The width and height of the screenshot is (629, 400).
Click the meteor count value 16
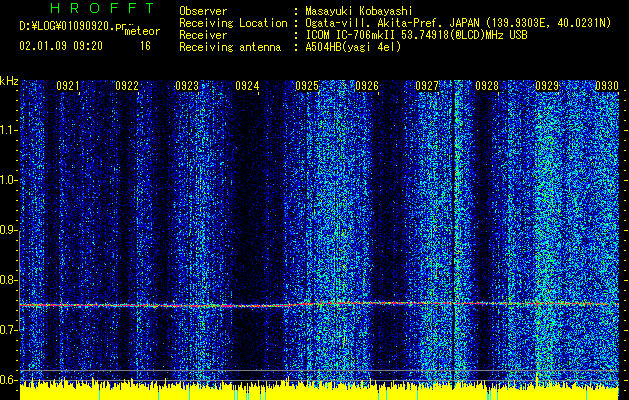[x=145, y=46]
